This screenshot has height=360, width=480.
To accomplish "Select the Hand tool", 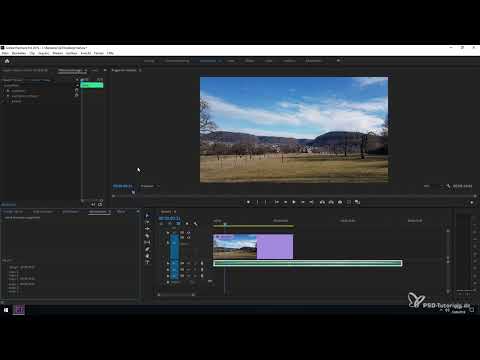I will [147, 256].
